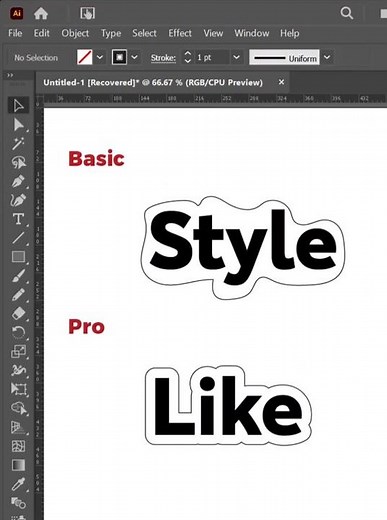Close the Untitled-1 document tab

281,82
